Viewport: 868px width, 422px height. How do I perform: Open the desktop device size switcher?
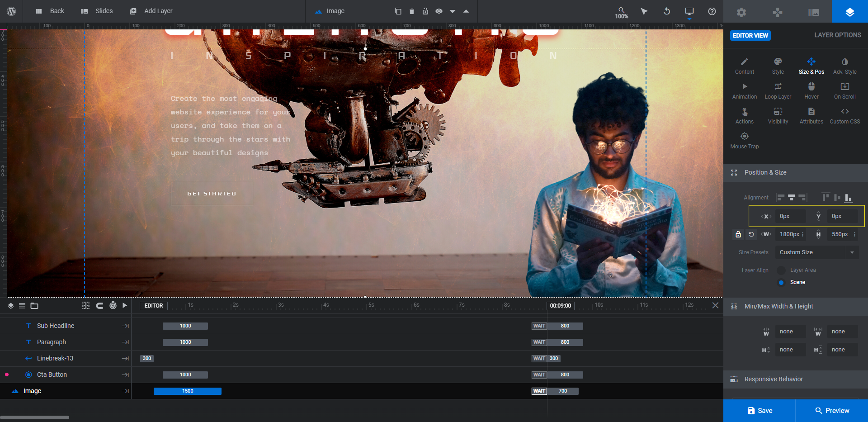click(689, 12)
